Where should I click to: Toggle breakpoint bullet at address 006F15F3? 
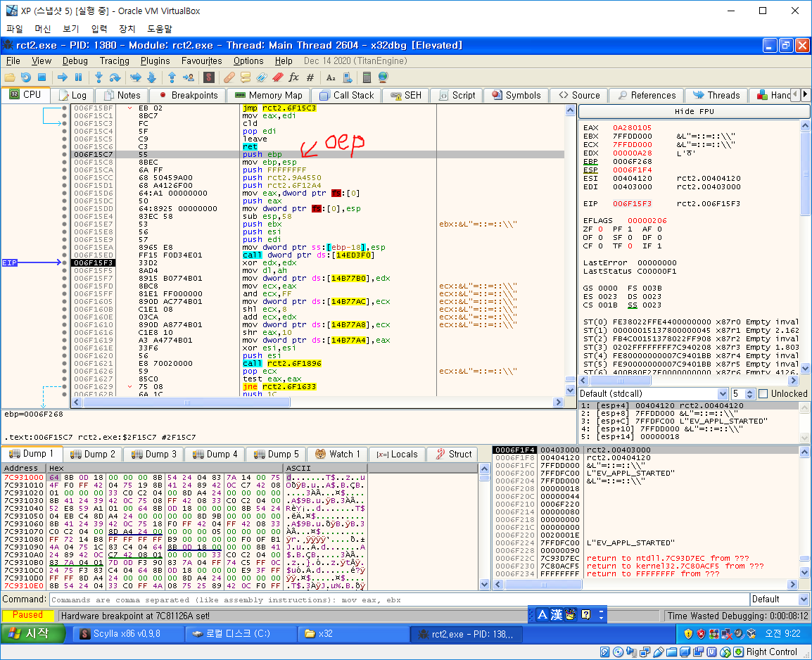[x=64, y=263]
